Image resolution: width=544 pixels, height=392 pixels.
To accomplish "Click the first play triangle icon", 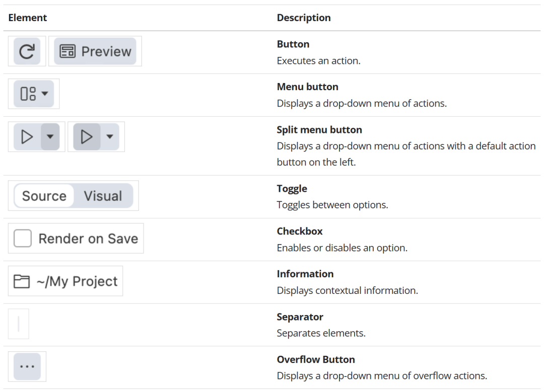I will 27,136.
